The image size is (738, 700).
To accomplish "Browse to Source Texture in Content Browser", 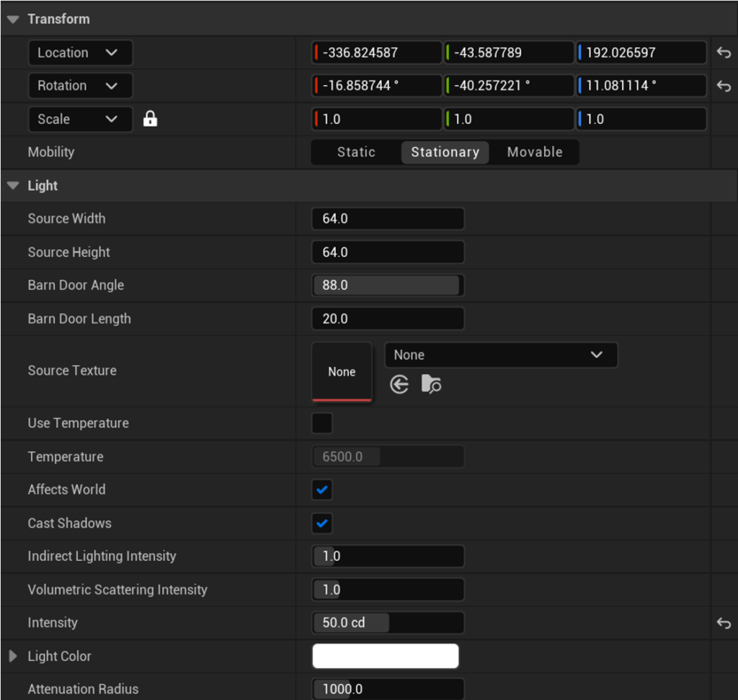I will pos(431,384).
